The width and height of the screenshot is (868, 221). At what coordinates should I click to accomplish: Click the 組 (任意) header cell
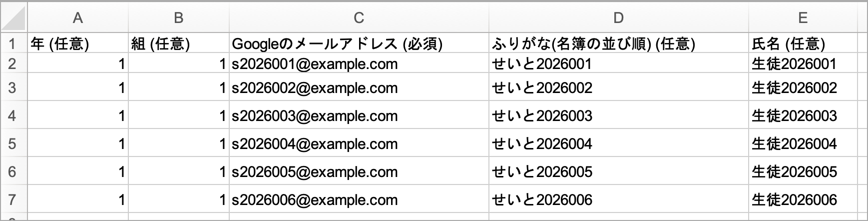click(x=178, y=43)
